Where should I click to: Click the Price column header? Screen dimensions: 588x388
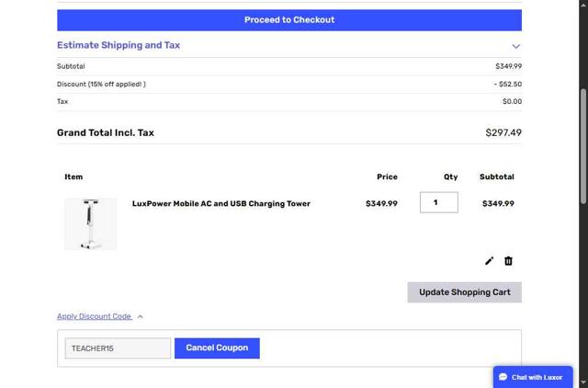click(387, 177)
